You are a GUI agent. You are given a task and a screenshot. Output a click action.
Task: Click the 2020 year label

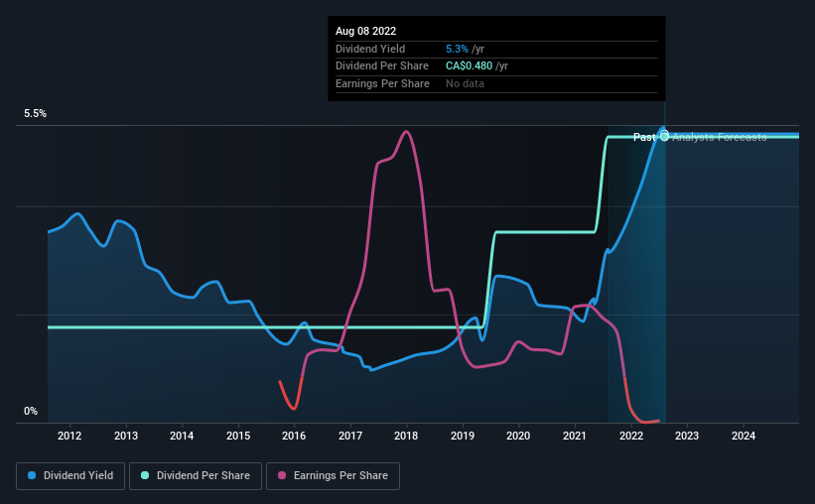coord(519,436)
